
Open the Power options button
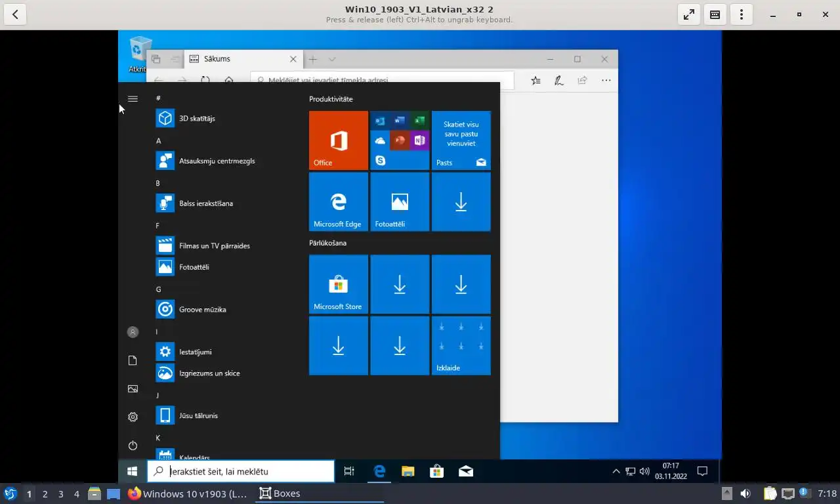tap(133, 446)
